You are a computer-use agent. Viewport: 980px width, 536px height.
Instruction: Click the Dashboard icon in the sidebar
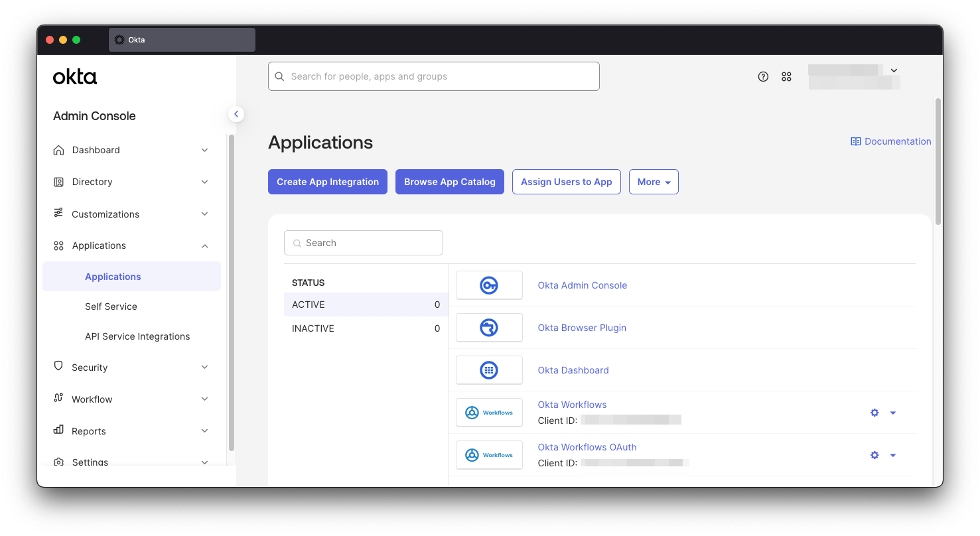click(x=59, y=150)
